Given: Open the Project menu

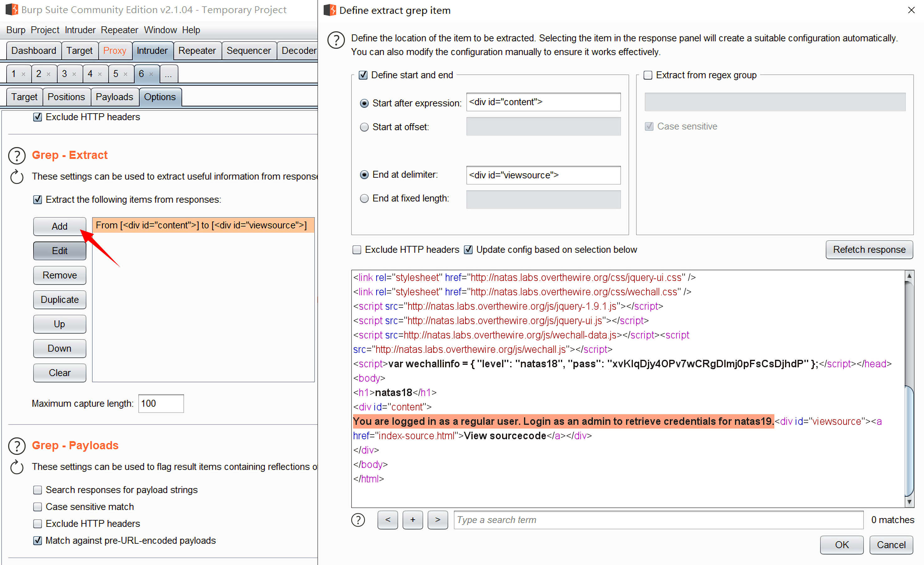Looking at the screenshot, I should [x=45, y=30].
